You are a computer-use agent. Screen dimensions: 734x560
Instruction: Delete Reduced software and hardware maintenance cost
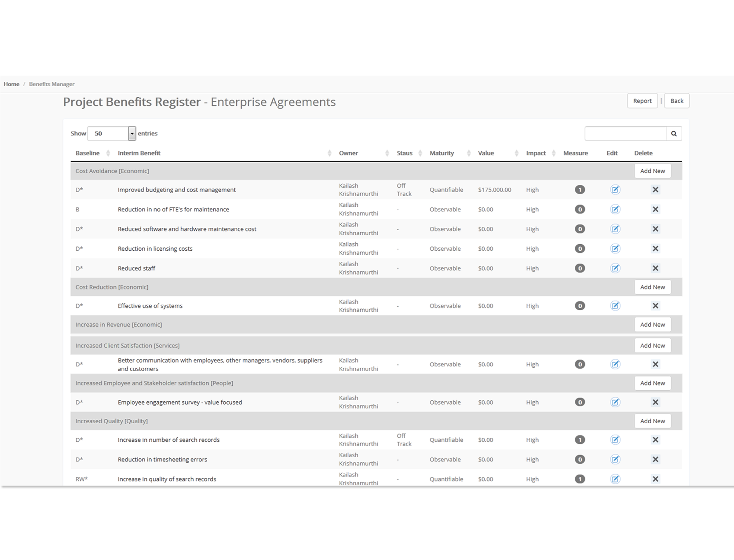655,229
